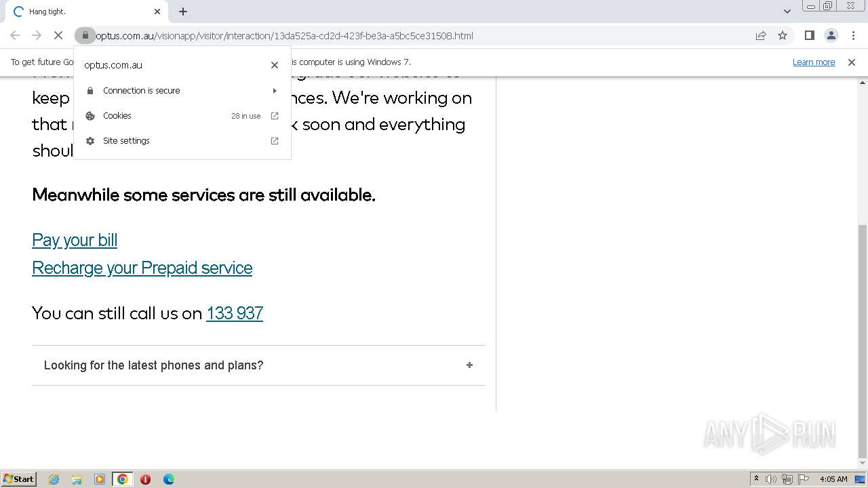
Task: Open File Explorer from taskbar
Action: (x=77, y=479)
